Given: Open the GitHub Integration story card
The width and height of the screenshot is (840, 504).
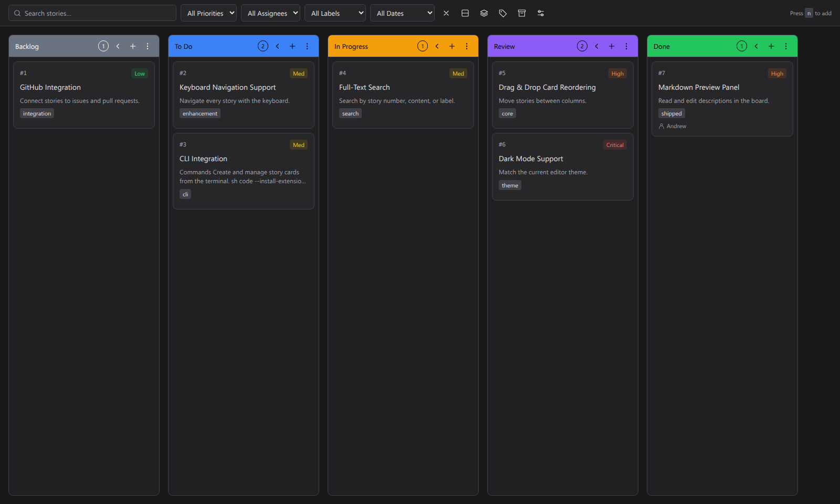Looking at the screenshot, I should [84, 95].
